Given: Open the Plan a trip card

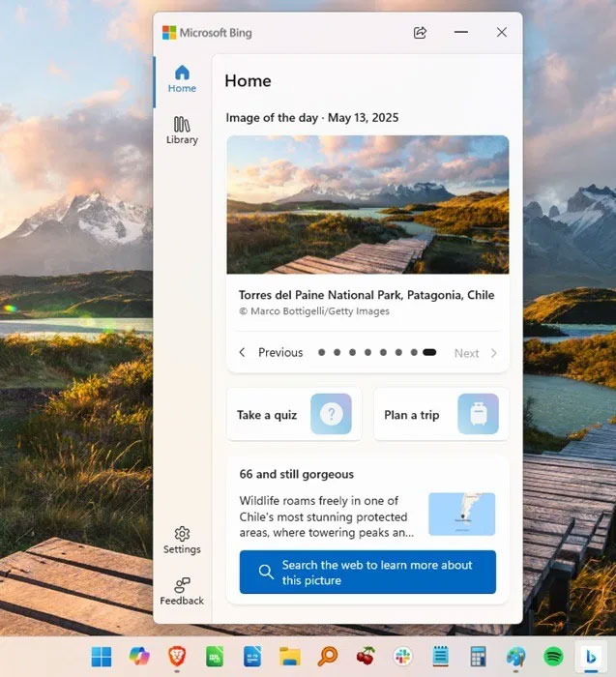Looking at the screenshot, I should [441, 414].
